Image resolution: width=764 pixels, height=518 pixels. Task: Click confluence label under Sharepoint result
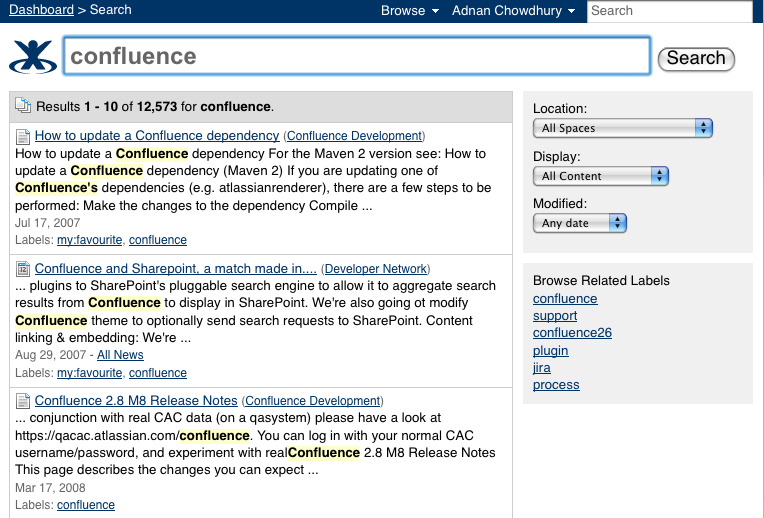pyautogui.click(x=158, y=373)
